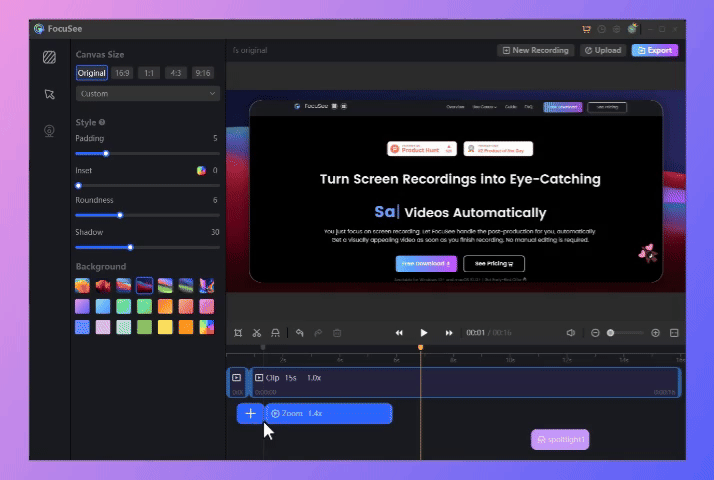Zoom in the timeline with plus icon
714x480 pixels.
tap(655, 333)
